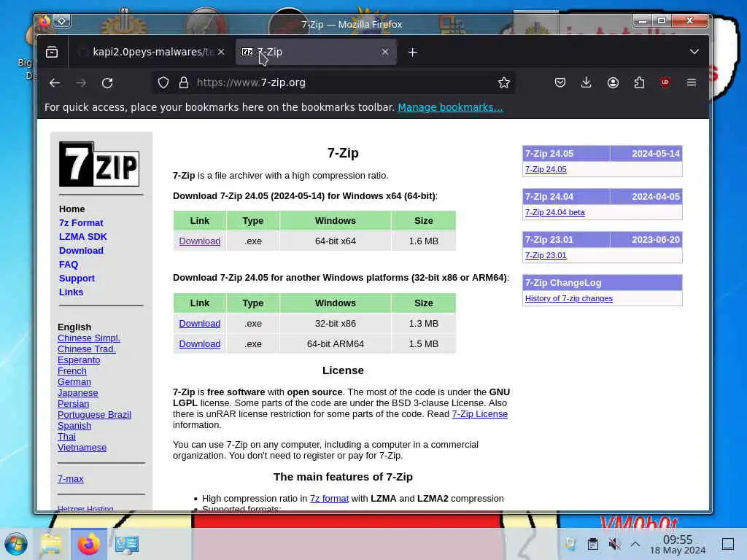Close the kapi2.0peys-malwares tab
The width and height of the screenshot is (747, 560).
point(221,52)
